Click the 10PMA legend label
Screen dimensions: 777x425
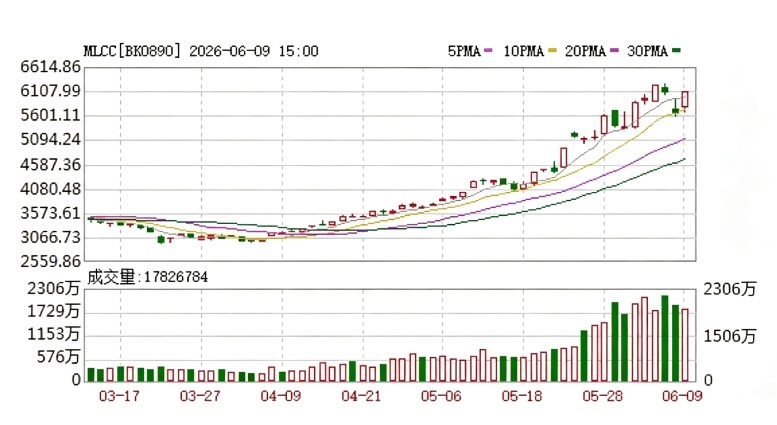(523, 51)
